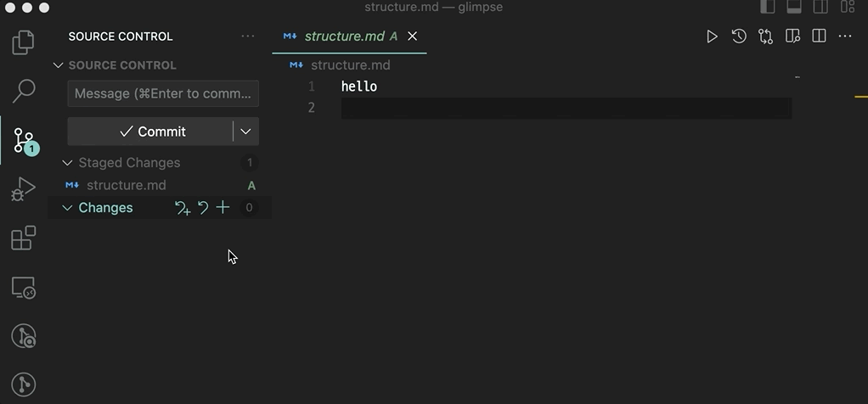Open the Extensions view icon
This screenshot has width=868, height=404.
coord(24,238)
